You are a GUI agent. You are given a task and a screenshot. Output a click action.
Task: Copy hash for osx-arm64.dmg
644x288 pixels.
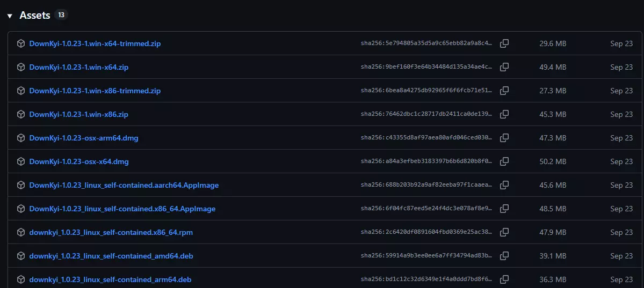504,138
